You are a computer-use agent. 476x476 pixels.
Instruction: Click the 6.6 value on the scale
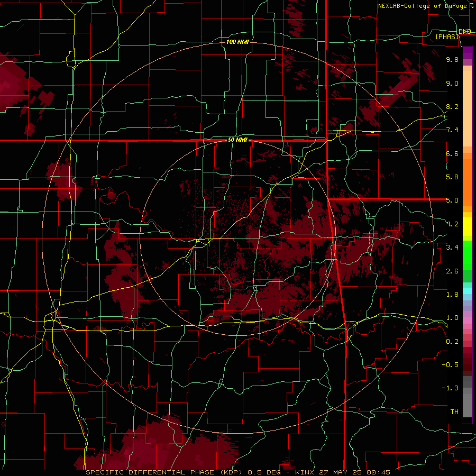[452, 153]
